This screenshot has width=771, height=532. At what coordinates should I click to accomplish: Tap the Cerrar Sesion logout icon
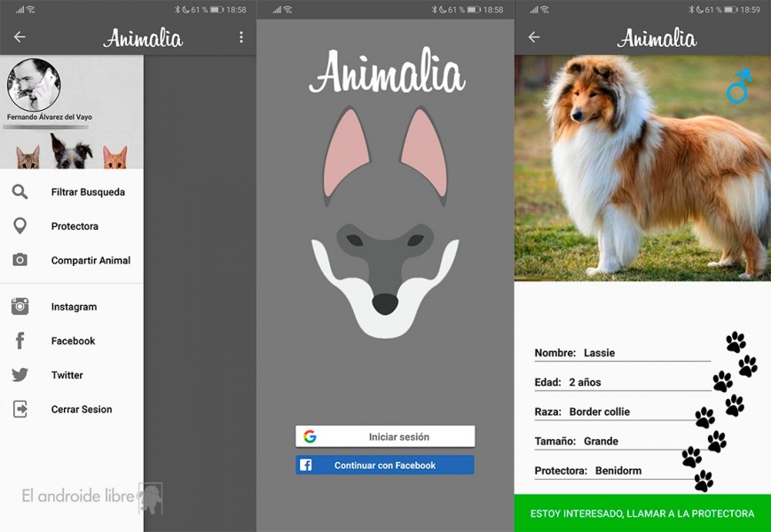pos(20,410)
